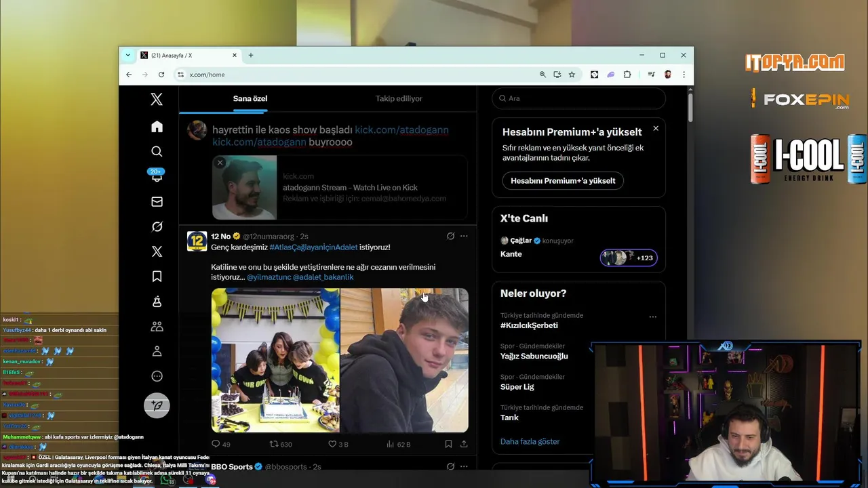Open 12 No profile avatar
The image size is (868, 488).
pos(197,241)
